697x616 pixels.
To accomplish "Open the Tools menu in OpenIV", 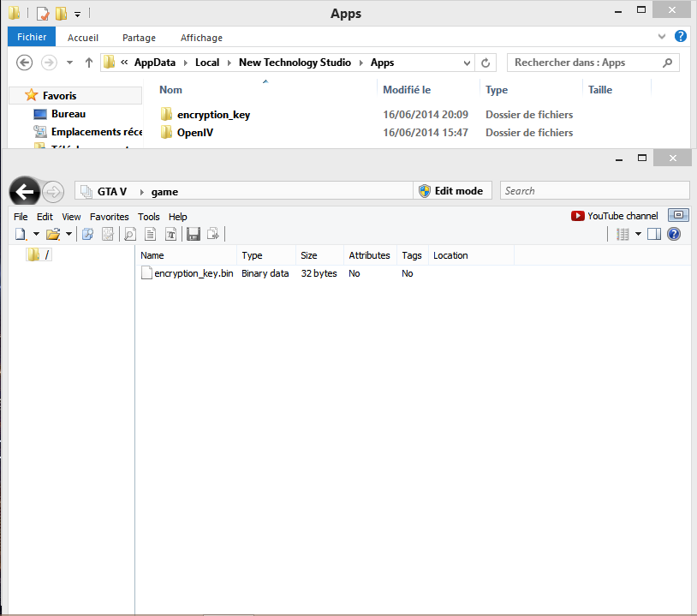I will click(x=148, y=217).
